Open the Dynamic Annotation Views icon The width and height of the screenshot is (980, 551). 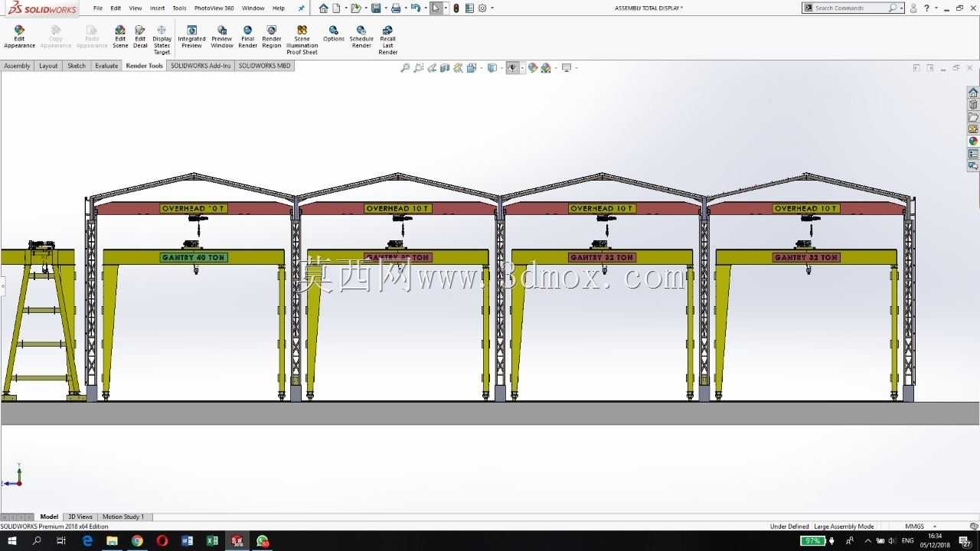[458, 68]
